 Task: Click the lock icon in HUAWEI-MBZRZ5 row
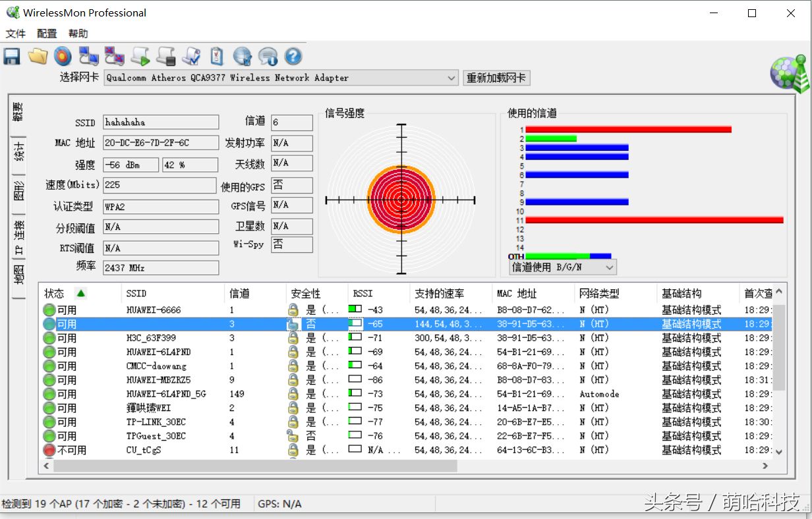293,380
